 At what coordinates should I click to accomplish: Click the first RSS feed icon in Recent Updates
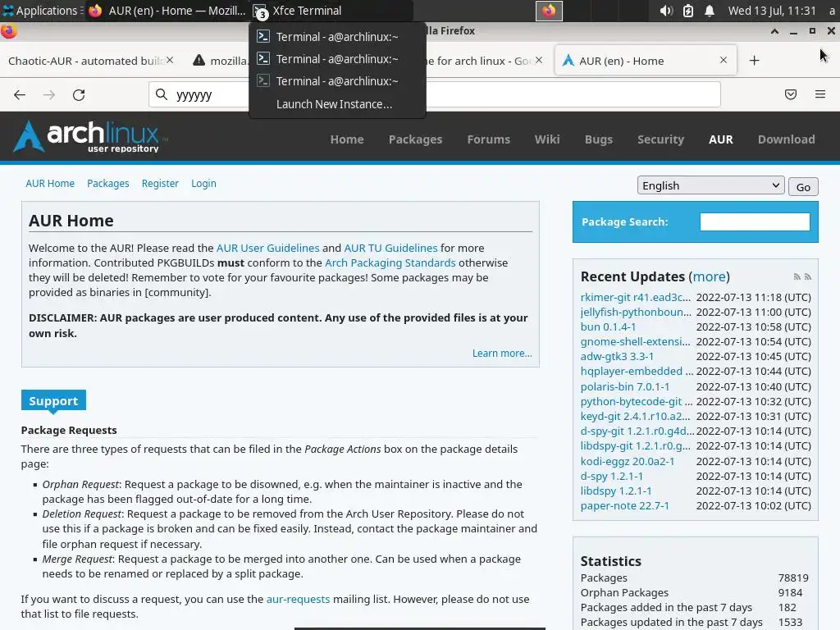(x=797, y=277)
